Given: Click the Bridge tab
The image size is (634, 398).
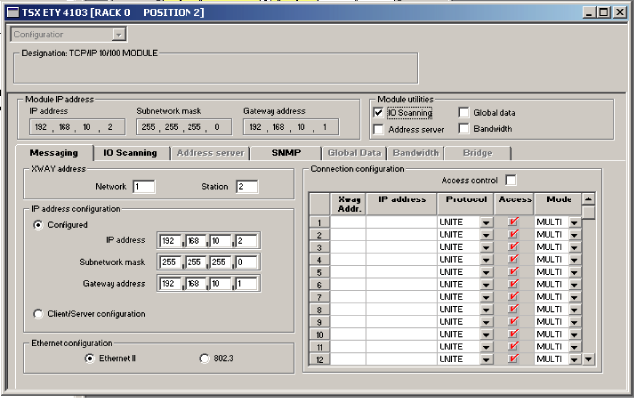Looking at the screenshot, I should point(478,153).
